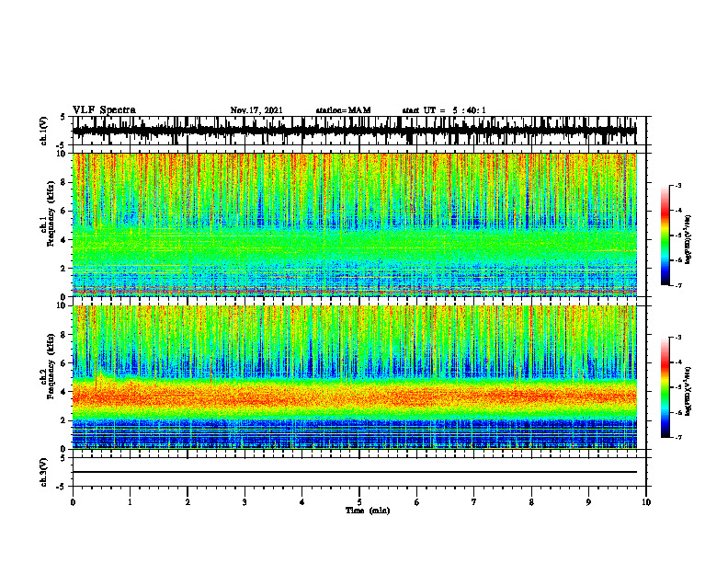This screenshot has height=563, width=728.
Task: Click the time axis tick label "9"
Action: click(x=588, y=502)
